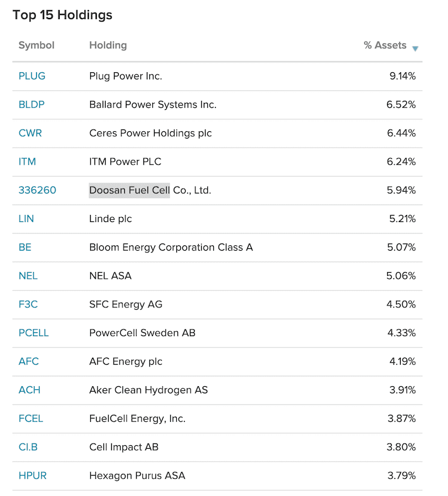This screenshot has width=448, height=496.
Task: Sort the table by the Symbol column
Action: point(36,45)
